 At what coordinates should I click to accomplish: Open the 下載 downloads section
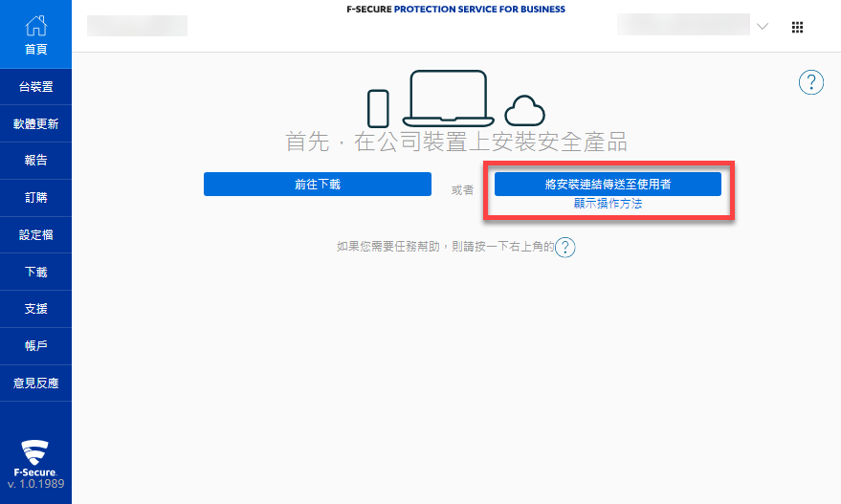point(35,273)
